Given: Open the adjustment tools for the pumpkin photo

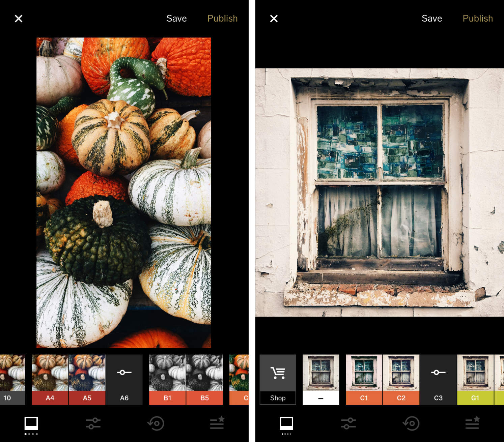Looking at the screenshot, I should (x=93, y=423).
